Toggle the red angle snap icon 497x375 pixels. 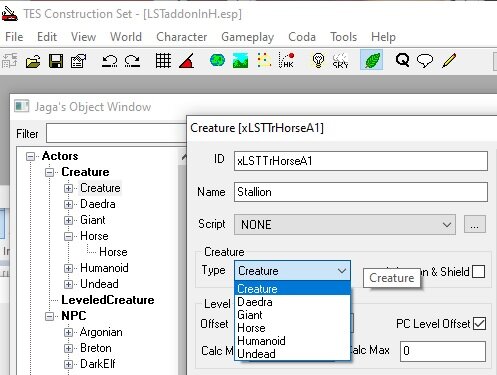point(187,61)
